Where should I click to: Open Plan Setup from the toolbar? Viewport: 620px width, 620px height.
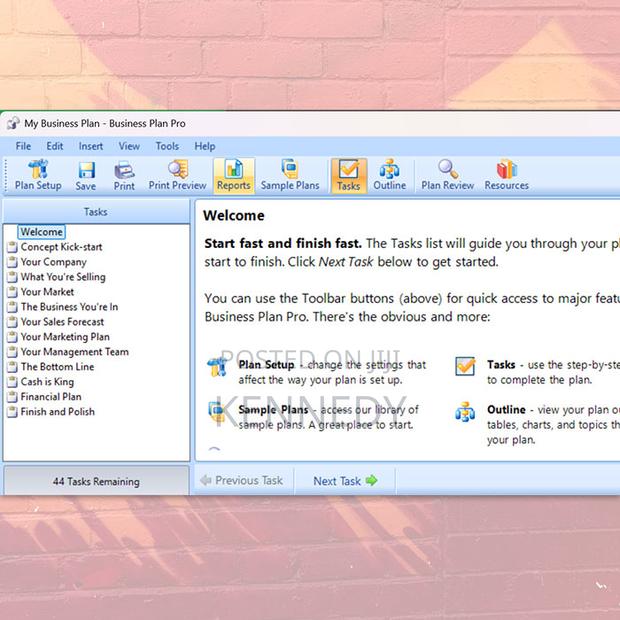click(38, 174)
